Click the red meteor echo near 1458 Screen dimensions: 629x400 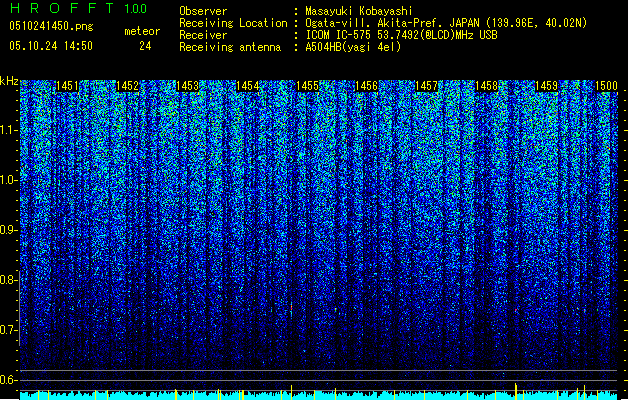click(515, 310)
